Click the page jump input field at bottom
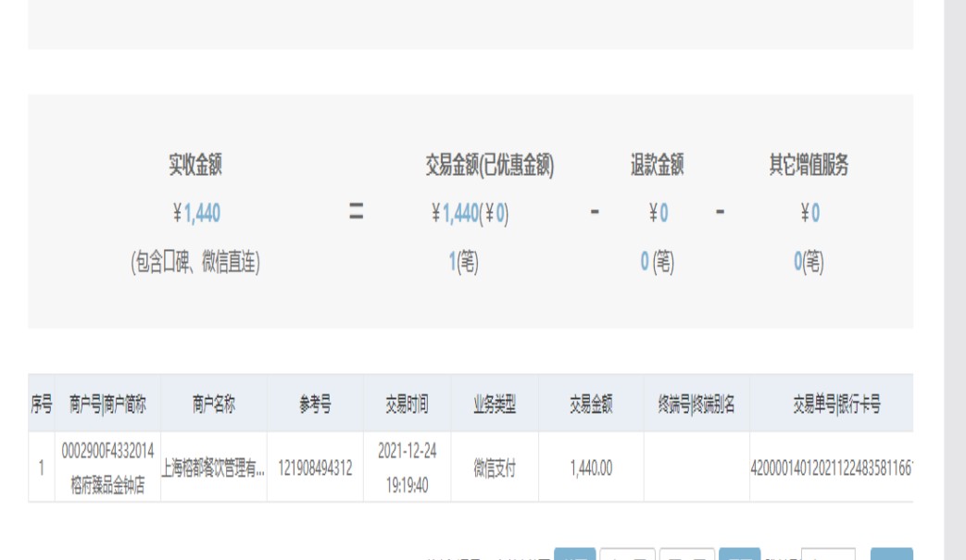 tap(827, 555)
